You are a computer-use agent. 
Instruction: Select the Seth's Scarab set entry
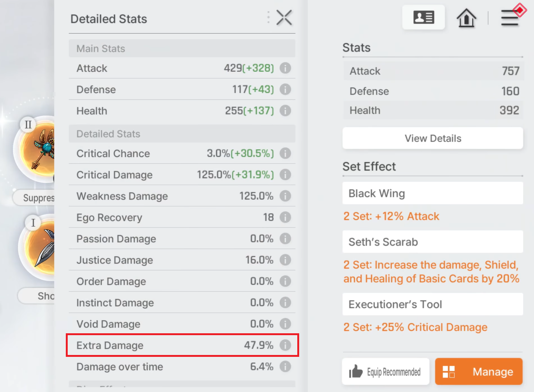433,242
